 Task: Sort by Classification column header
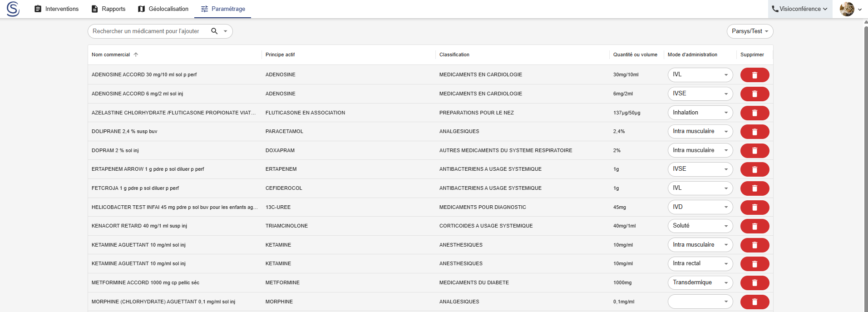[454, 54]
